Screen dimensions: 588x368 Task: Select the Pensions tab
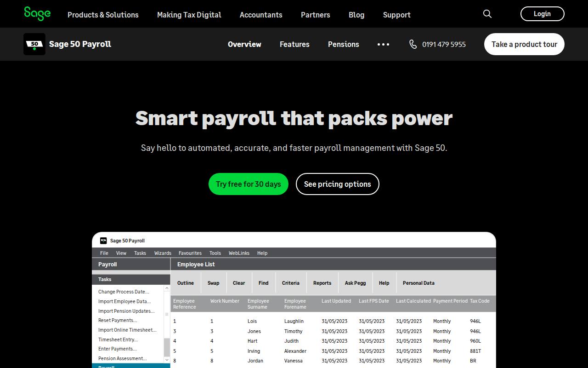(344, 44)
